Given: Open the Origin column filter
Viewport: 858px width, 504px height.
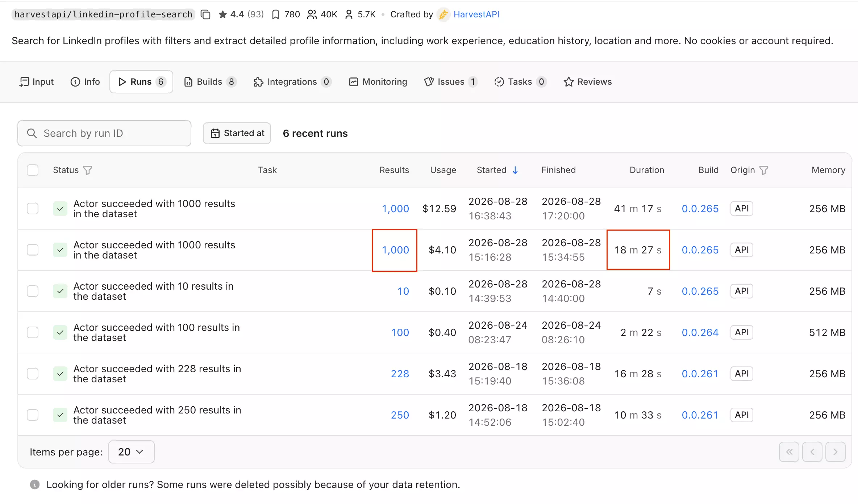Looking at the screenshot, I should (764, 170).
